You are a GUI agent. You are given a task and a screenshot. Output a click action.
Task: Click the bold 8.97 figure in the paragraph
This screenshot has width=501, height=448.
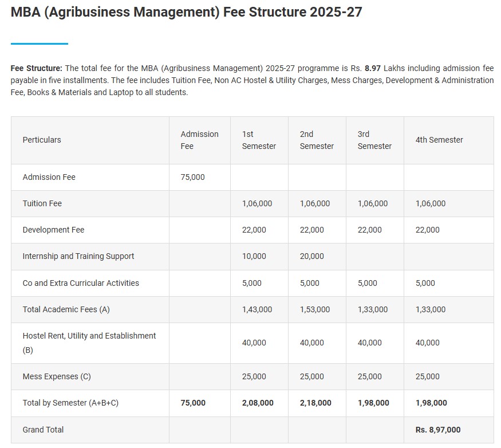pos(373,68)
